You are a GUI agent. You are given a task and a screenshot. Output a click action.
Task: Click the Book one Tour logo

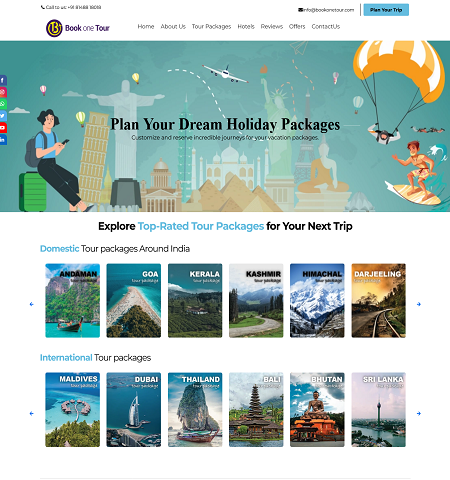(78, 28)
